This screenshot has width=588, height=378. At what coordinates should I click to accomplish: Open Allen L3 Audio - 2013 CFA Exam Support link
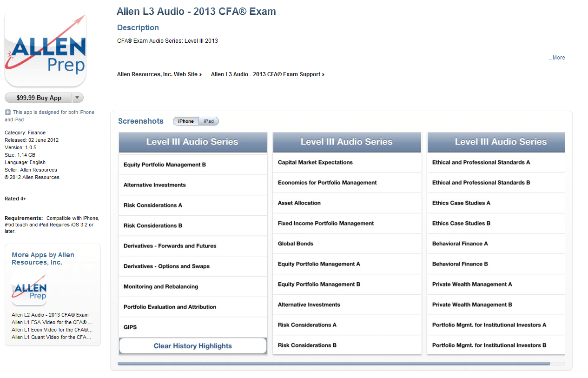pos(268,74)
